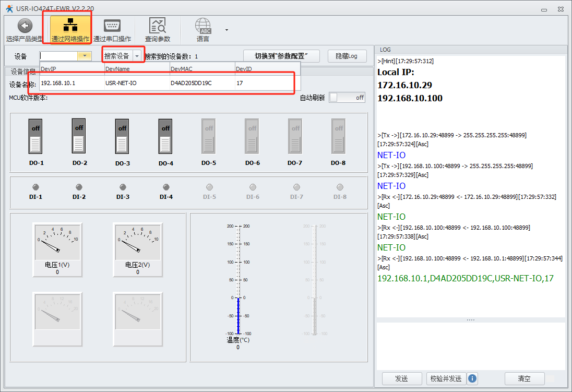
Task: Open the 搜索设备 dropdown arrow
Action: tap(137, 56)
